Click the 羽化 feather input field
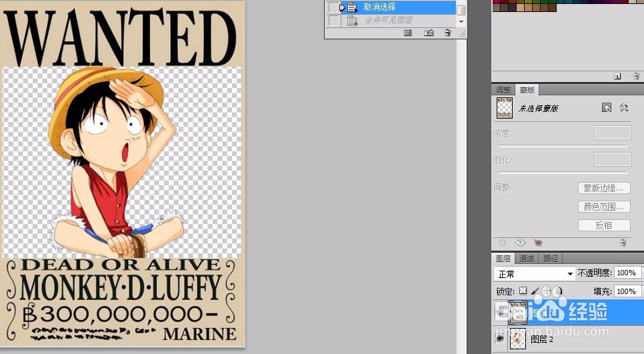Viewport: 644px width, 354px height. click(x=613, y=159)
